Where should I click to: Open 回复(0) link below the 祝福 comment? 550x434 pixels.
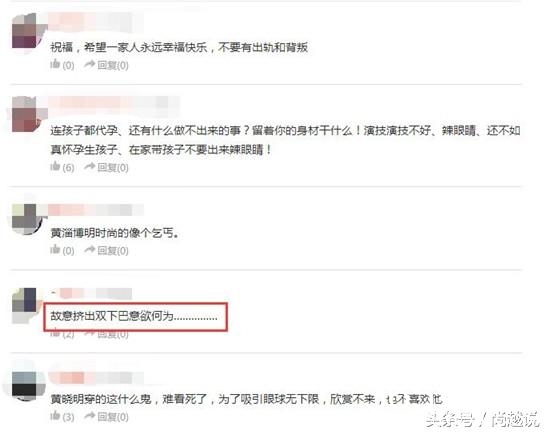[113, 65]
